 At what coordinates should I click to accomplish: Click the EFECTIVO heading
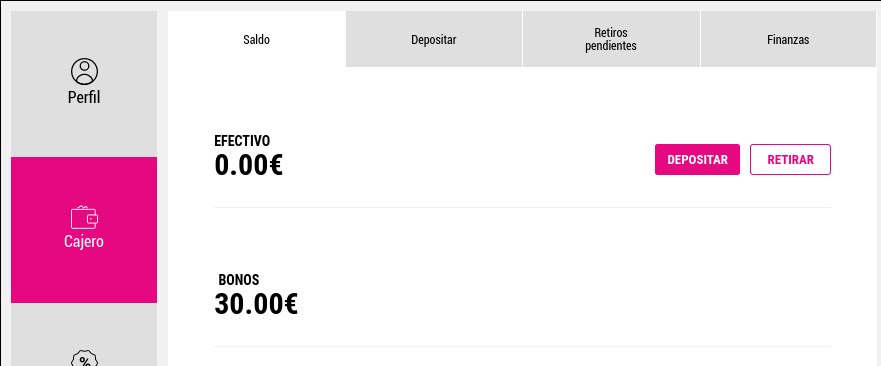[242, 141]
